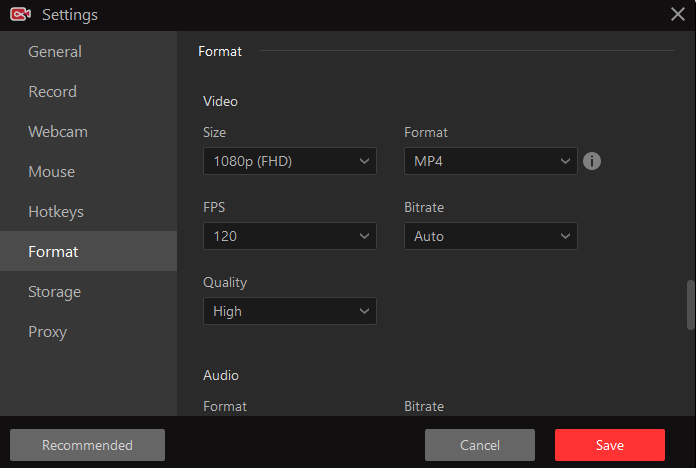Open the Quality High dropdown
The width and height of the screenshot is (696, 468).
289,311
